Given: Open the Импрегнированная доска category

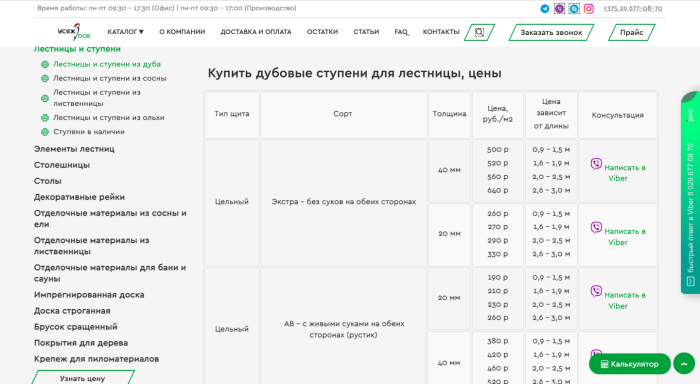Looking at the screenshot, I should (89, 295).
